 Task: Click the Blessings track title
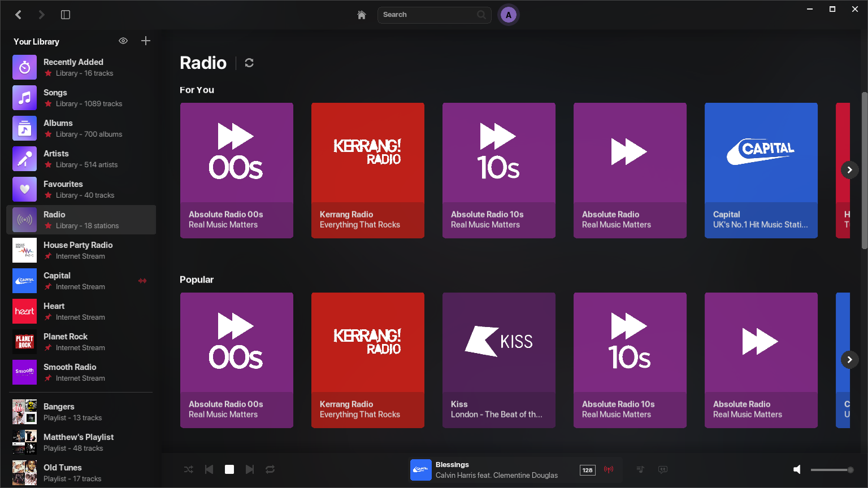(x=452, y=465)
